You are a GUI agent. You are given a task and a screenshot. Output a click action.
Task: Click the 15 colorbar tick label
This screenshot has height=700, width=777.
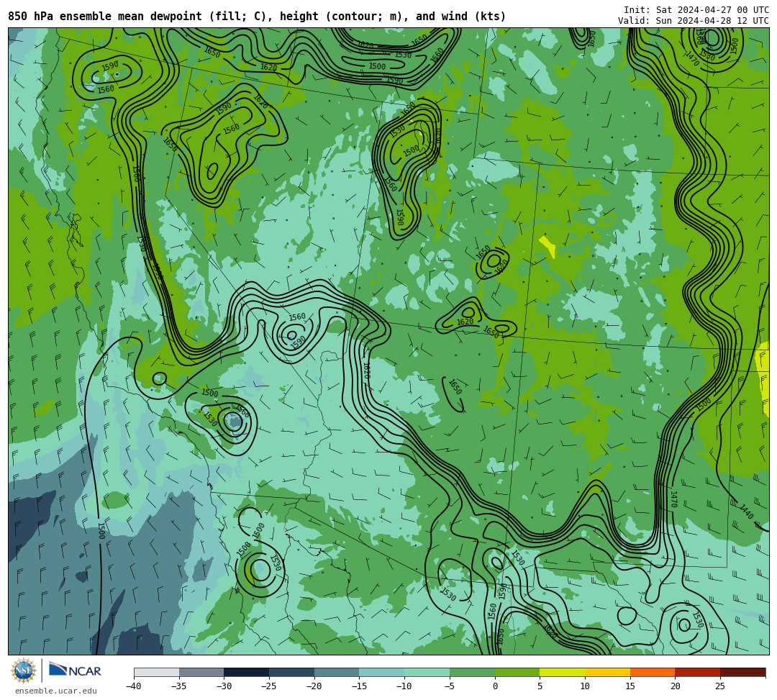click(630, 686)
